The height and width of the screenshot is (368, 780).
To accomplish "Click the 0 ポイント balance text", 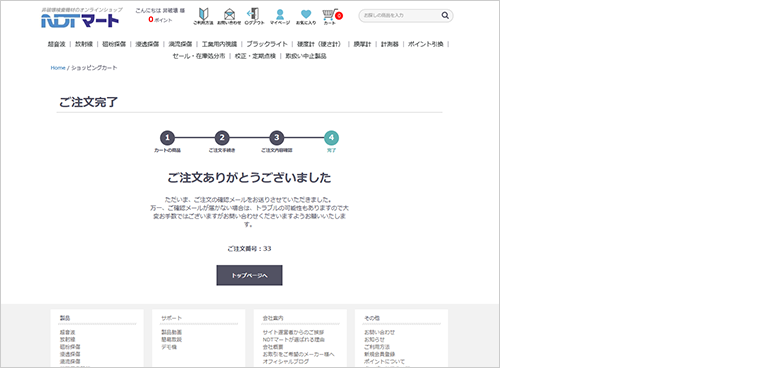I will (x=160, y=19).
